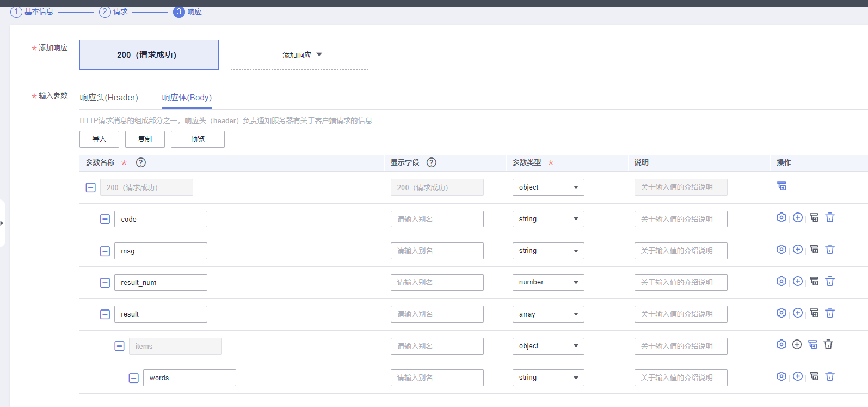The width and height of the screenshot is (868, 407).
Task: Collapse the msg row toggle
Action: click(105, 251)
